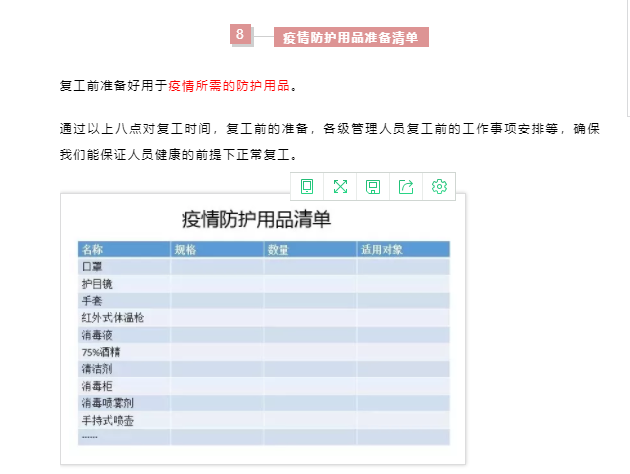The width and height of the screenshot is (630, 474).
Task: Select the 数量 column header
Action: click(x=310, y=249)
